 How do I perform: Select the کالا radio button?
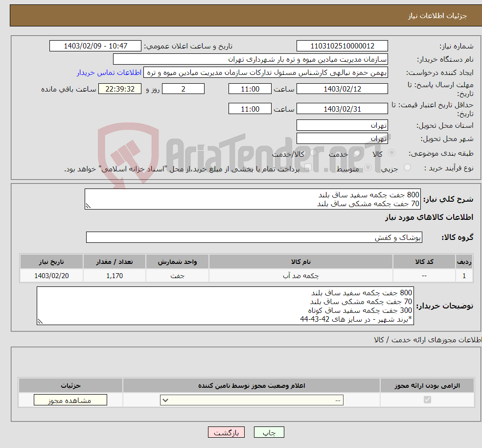pyautogui.click(x=391, y=153)
